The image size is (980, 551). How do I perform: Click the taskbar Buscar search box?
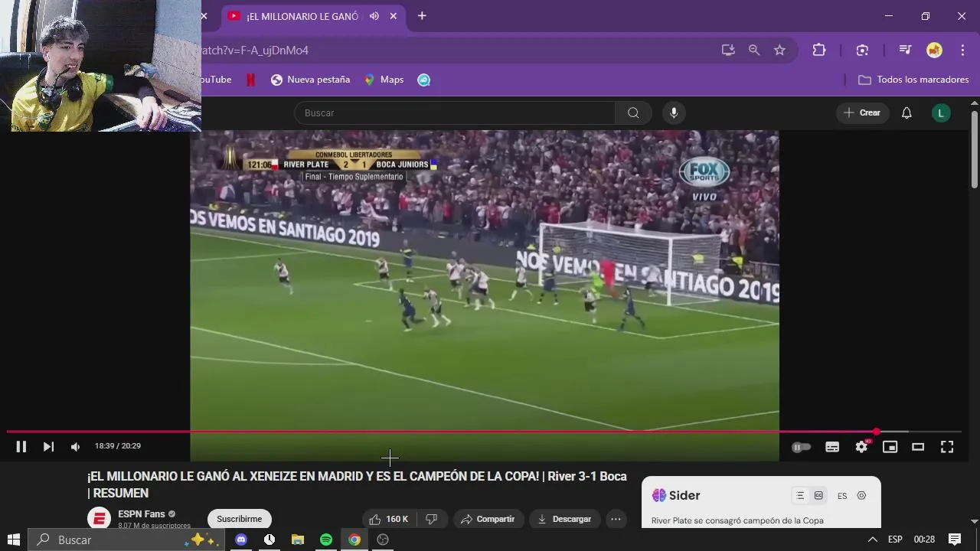click(127, 540)
